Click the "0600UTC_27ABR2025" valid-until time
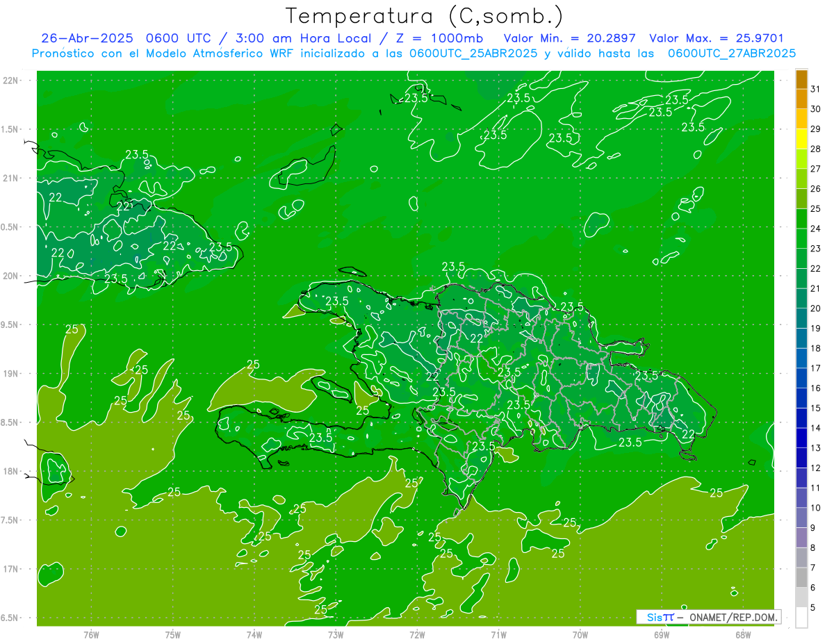The height and width of the screenshot is (644, 834). point(732,53)
